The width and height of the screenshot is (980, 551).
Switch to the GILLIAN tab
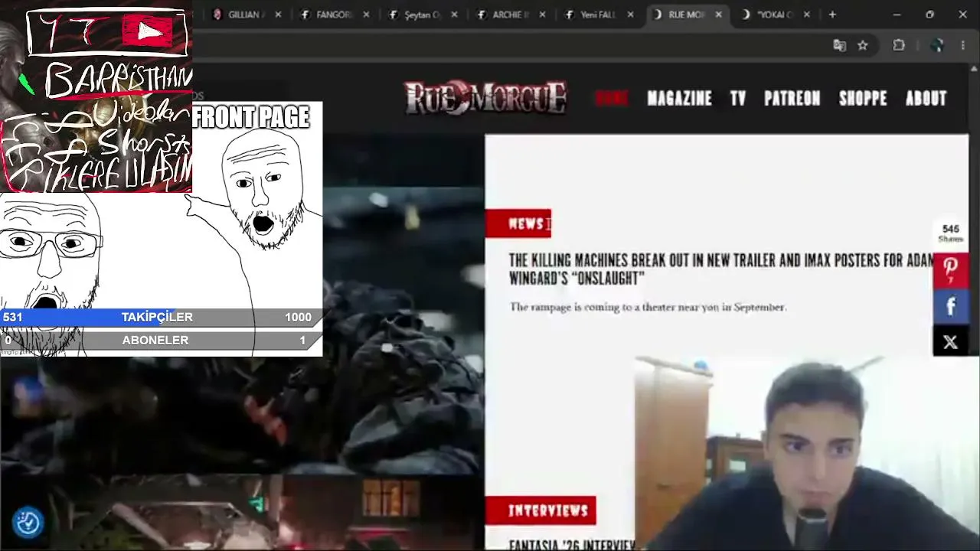[245, 15]
